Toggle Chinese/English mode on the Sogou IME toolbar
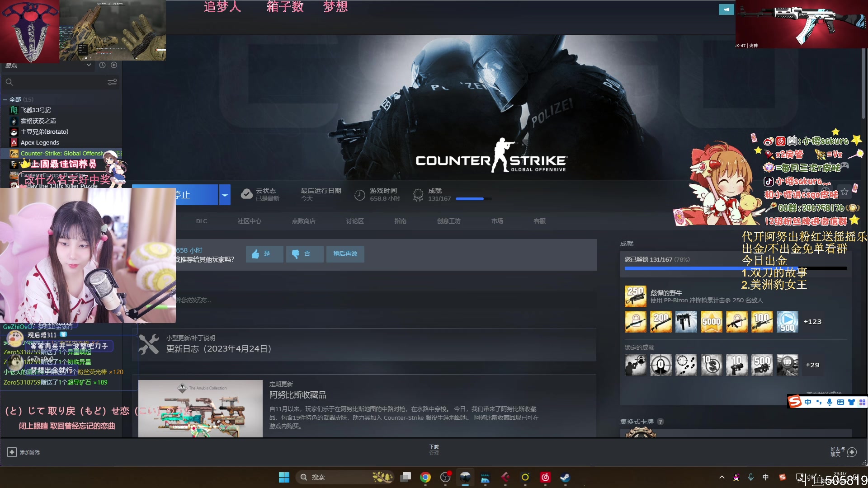 coord(807,402)
